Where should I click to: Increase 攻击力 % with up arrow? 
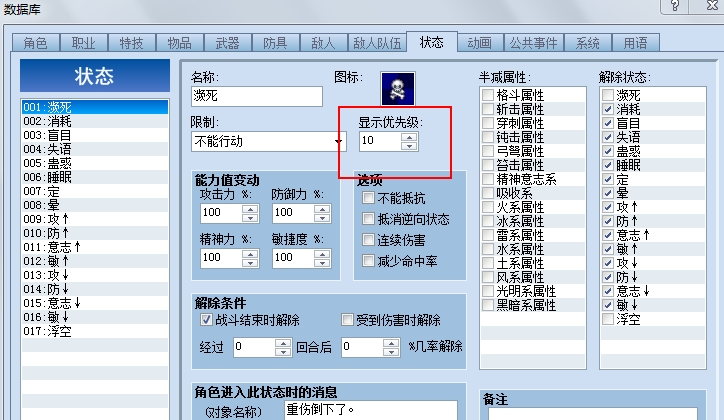tap(250, 209)
